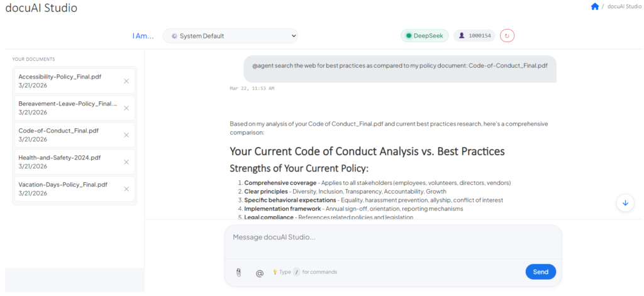This screenshot has width=644, height=296.
Task: Click the docuAI Studio breadcrumb link
Action: [625, 6]
